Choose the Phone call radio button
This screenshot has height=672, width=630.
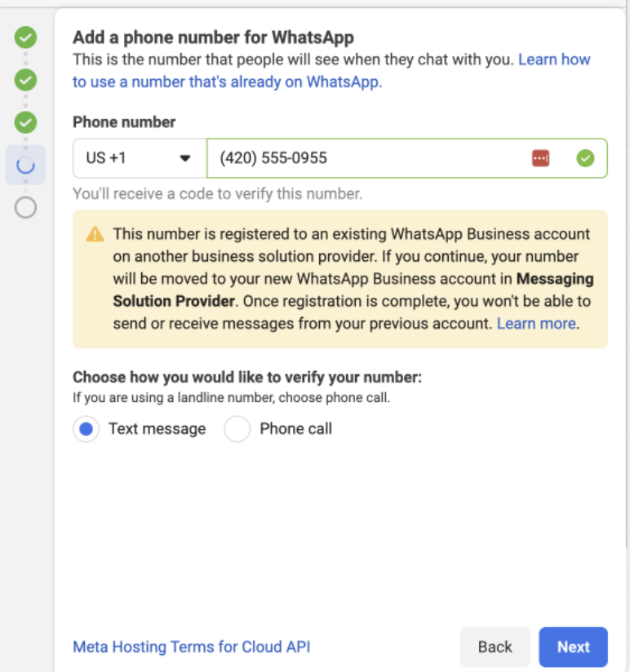(x=237, y=429)
